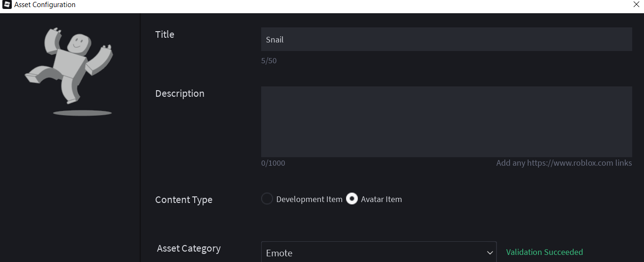The height and width of the screenshot is (262, 644).
Task: Click the 0/1000 description character counter
Action: [x=273, y=163]
